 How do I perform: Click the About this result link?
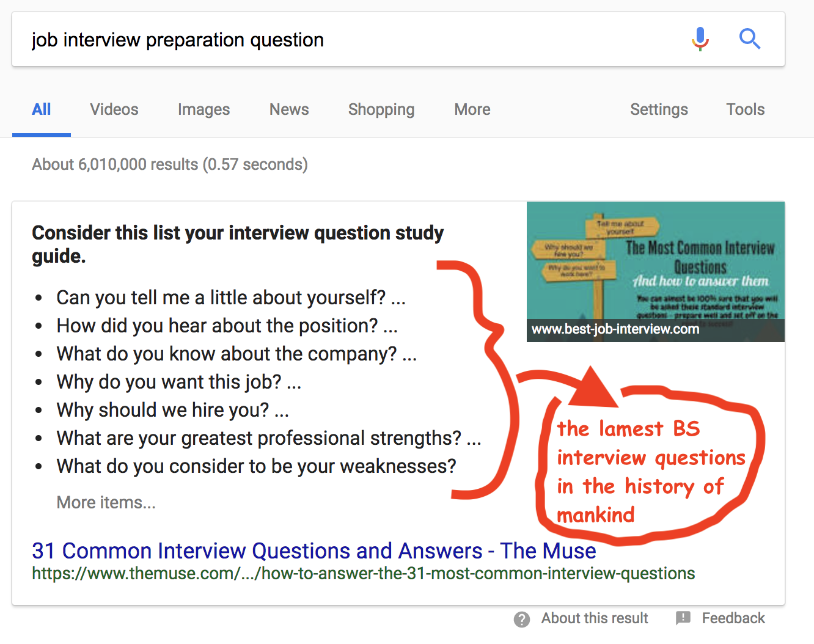tap(595, 618)
